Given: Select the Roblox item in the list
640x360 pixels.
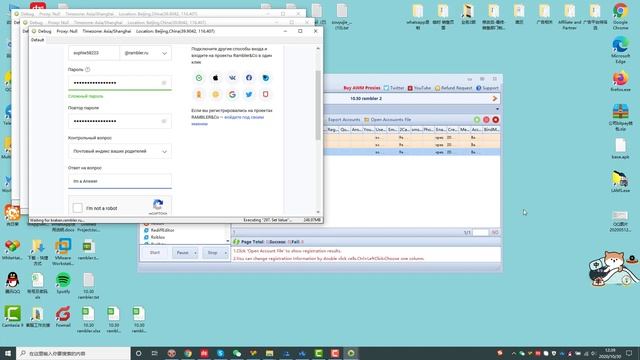Looking at the screenshot, I should point(158,237).
